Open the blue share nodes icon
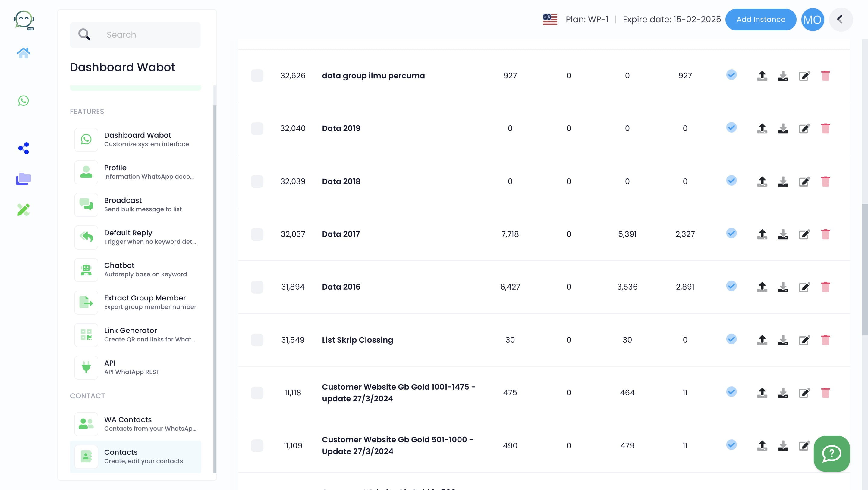The width and height of the screenshot is (868, 490). click(x=24, y=148)
